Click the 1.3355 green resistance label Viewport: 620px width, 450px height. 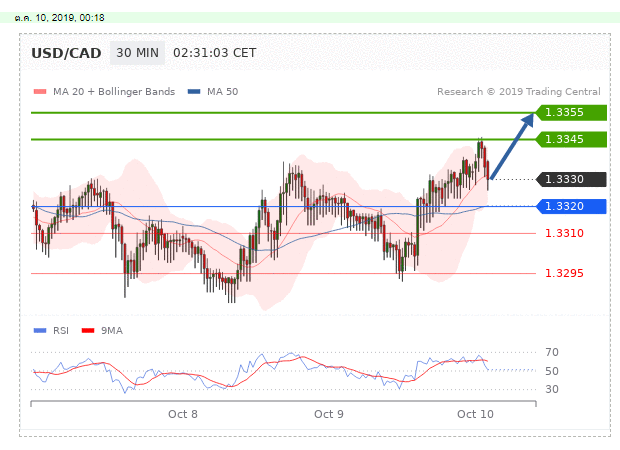571,112
